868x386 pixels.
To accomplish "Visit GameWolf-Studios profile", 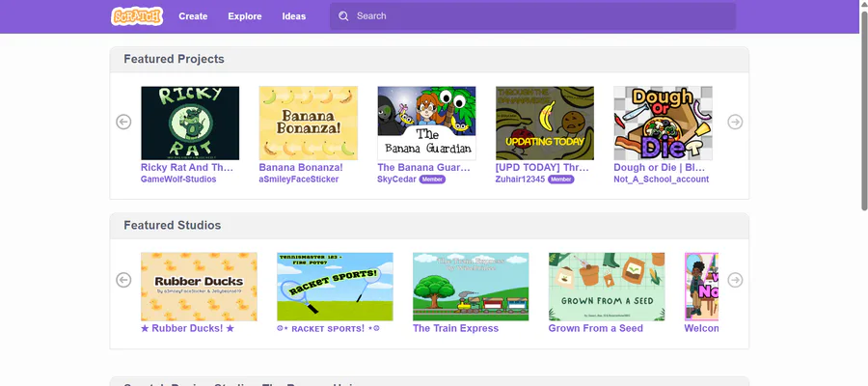I will [x=178, y=179].
